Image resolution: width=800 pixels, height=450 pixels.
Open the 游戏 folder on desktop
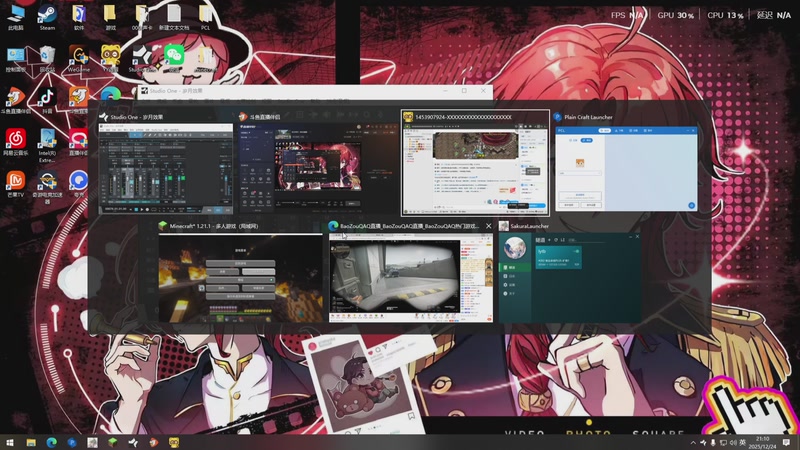(110, 17)
